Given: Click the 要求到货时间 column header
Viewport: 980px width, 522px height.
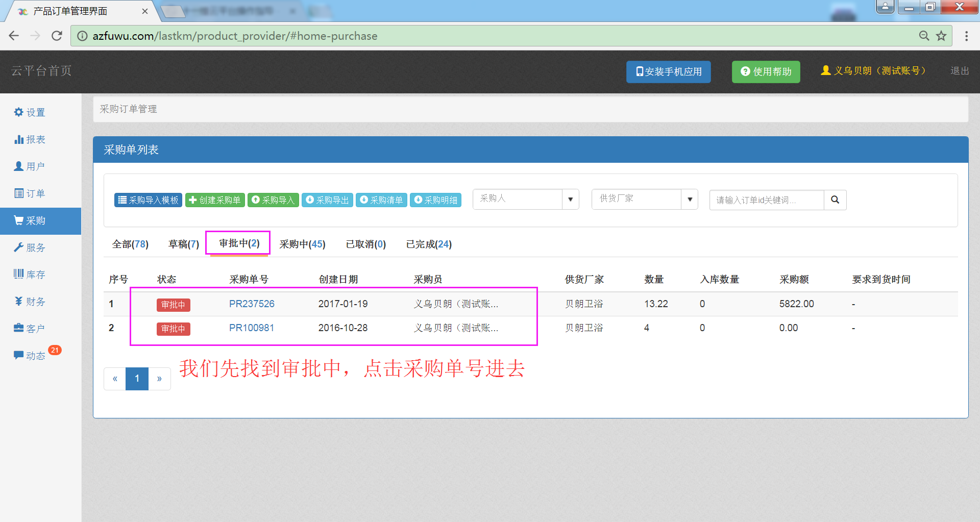Looking at the screenshot, I should [x=881, y=279].
